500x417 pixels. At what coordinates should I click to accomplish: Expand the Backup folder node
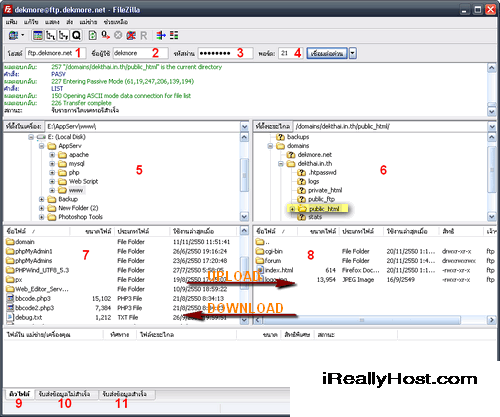pos(42,199)
